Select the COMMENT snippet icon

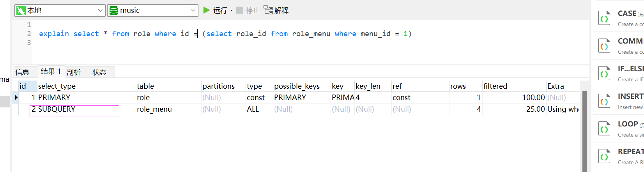coord(604,46)
